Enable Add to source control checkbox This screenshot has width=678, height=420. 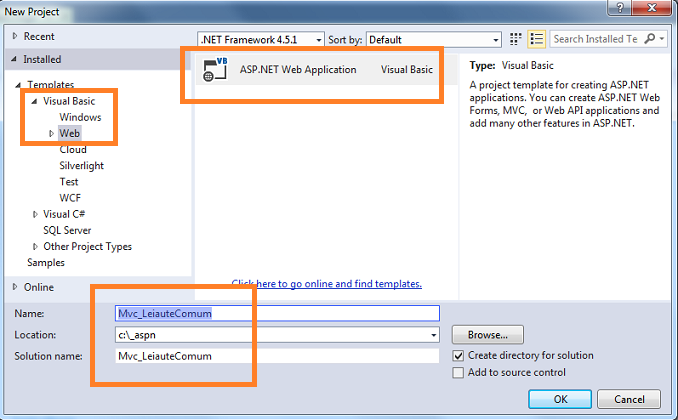click(x=458, y=372)
